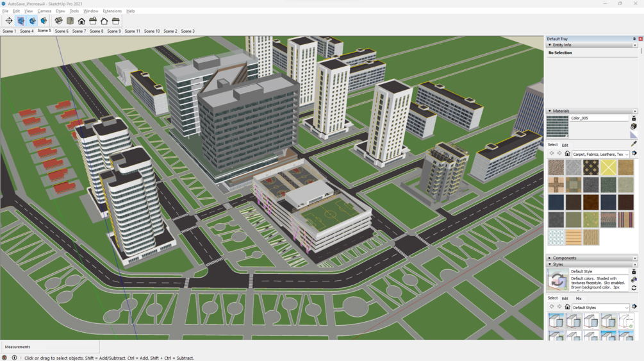The width and height of the screenshot is (644, 361).
Task: Open Styles Edit tab
Action: (565, 299)
